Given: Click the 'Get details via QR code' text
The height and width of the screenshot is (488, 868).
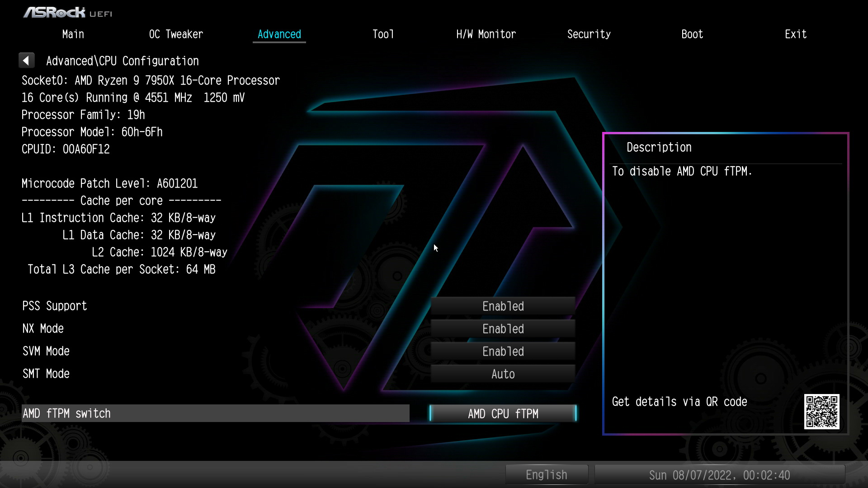Looking at the screenshot, I should pos(679,402).
